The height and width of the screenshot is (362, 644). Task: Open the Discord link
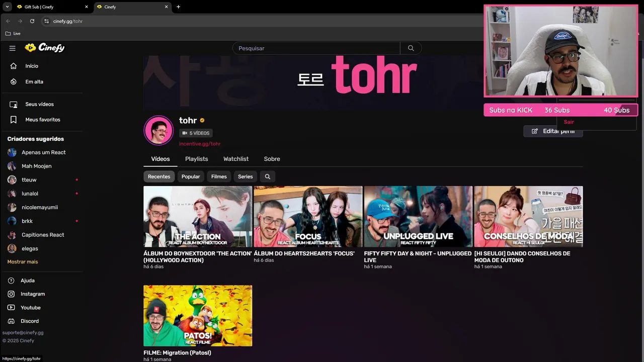pos(30,321)
